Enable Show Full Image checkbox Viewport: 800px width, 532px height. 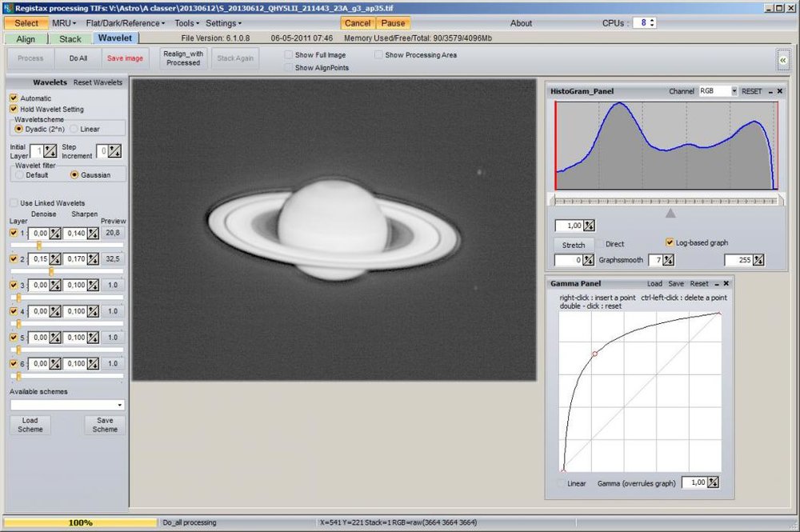tap(288, 55)
